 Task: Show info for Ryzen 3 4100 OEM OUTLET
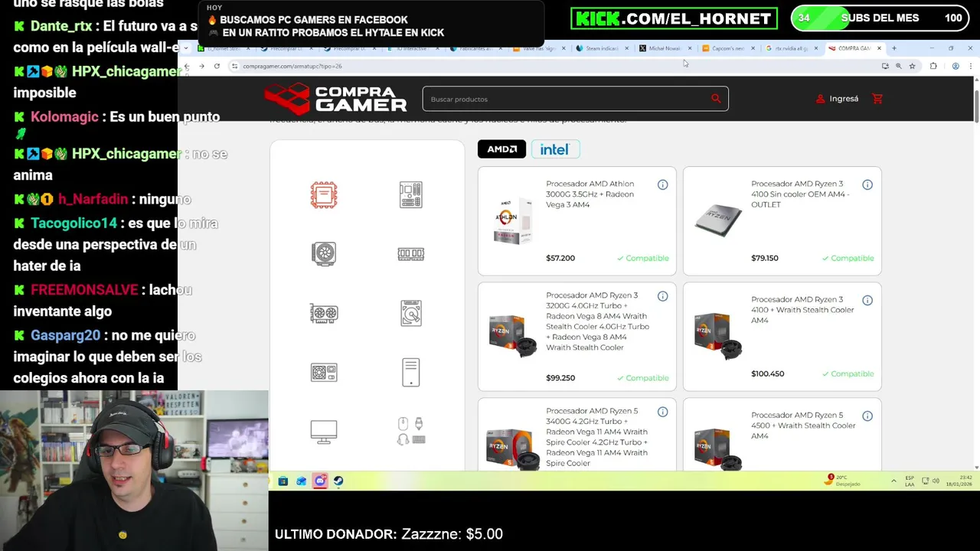867,184
